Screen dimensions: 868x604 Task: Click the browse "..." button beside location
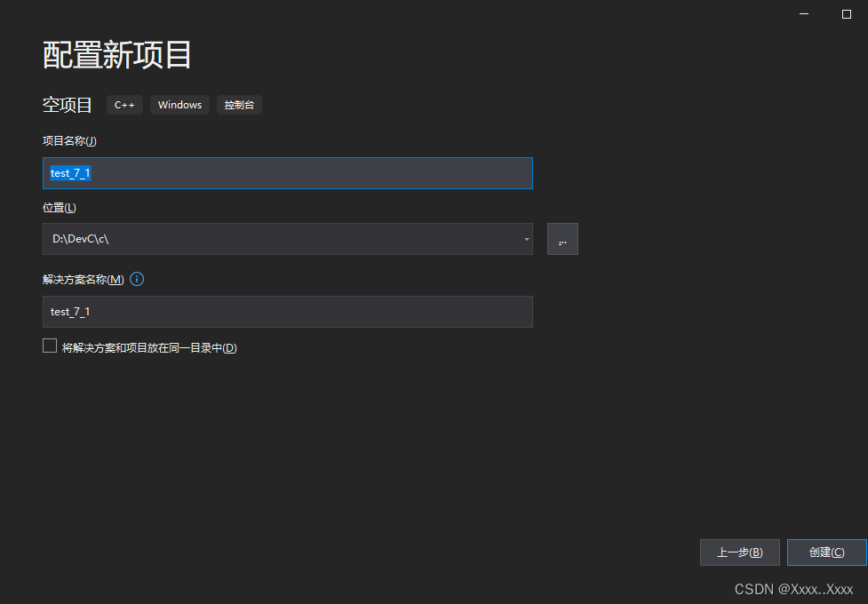(x=562, y=238)
